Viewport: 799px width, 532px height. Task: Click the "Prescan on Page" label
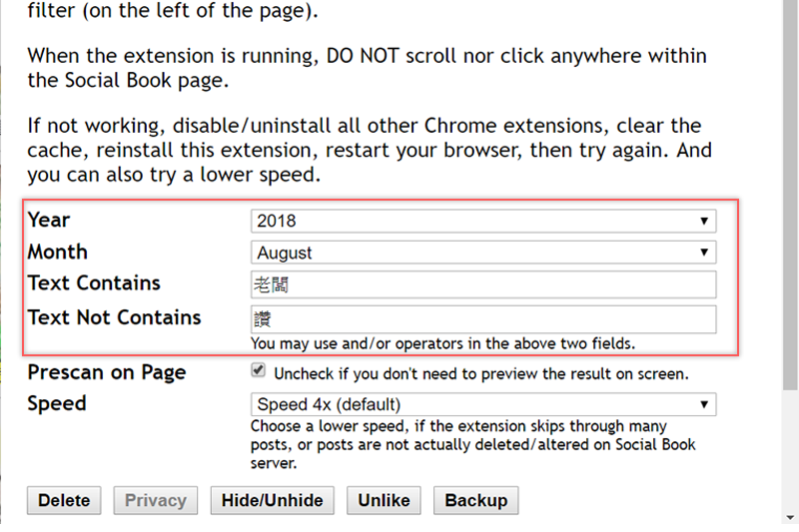click(107, 372)
